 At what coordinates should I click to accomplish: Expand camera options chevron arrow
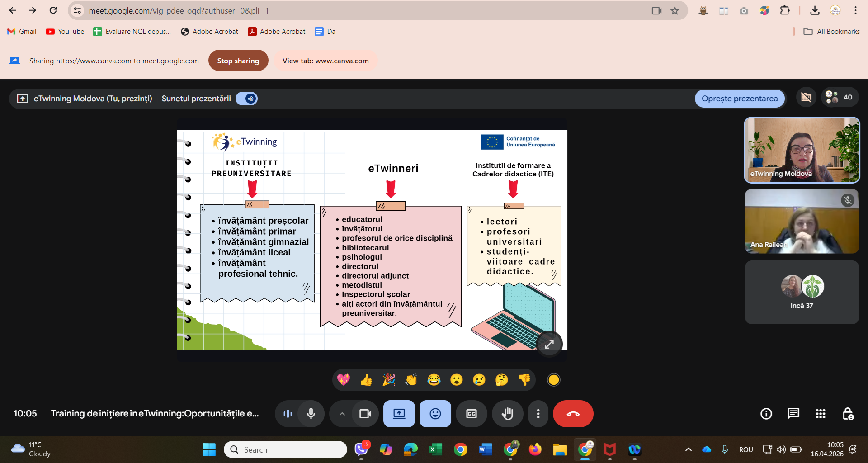[x=342, y=414]
